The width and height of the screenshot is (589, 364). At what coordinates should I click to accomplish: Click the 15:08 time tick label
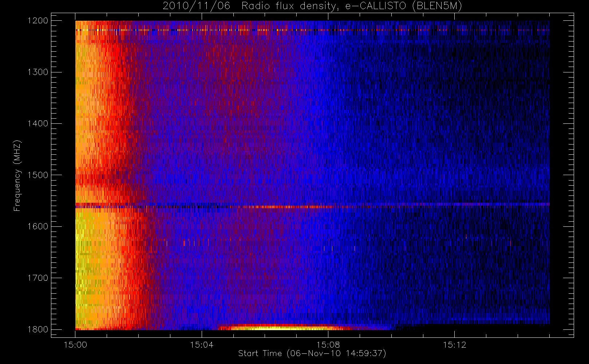coord(328,345)
